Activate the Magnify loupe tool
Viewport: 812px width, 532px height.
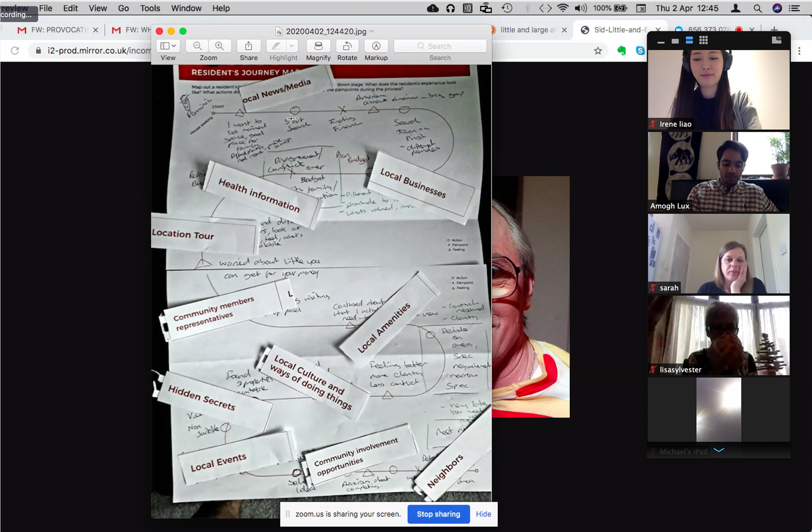(318, 46)
